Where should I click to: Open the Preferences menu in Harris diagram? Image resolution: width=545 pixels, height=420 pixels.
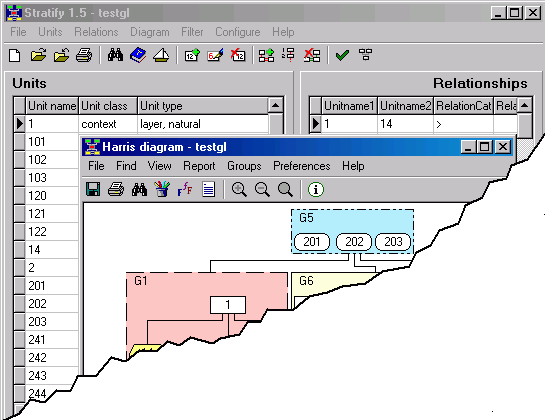tap(302, 166)
